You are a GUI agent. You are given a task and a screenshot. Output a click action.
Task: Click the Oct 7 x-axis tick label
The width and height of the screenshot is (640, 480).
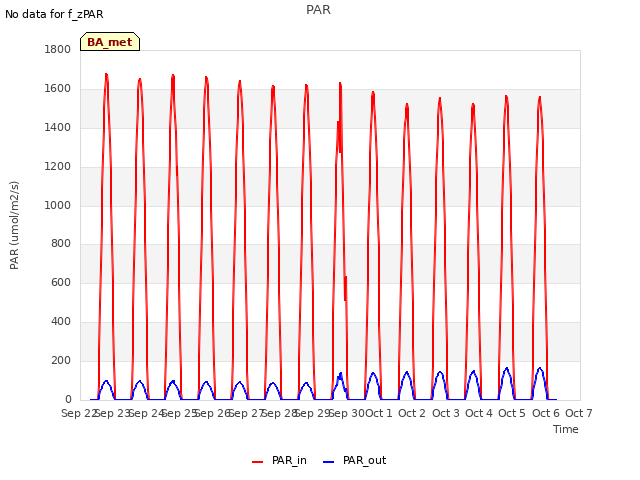coord(579,413)
